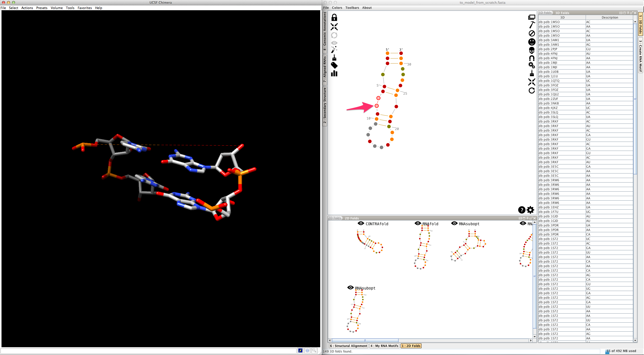Open Chimera Volume menu
This screenshot has height=355, width=644.
coord(57,8)
